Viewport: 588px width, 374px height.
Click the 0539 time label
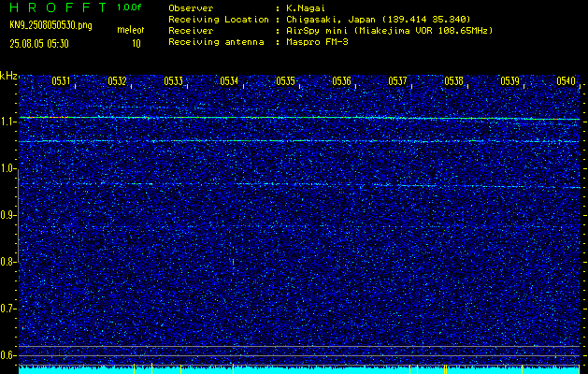(509, 81)
